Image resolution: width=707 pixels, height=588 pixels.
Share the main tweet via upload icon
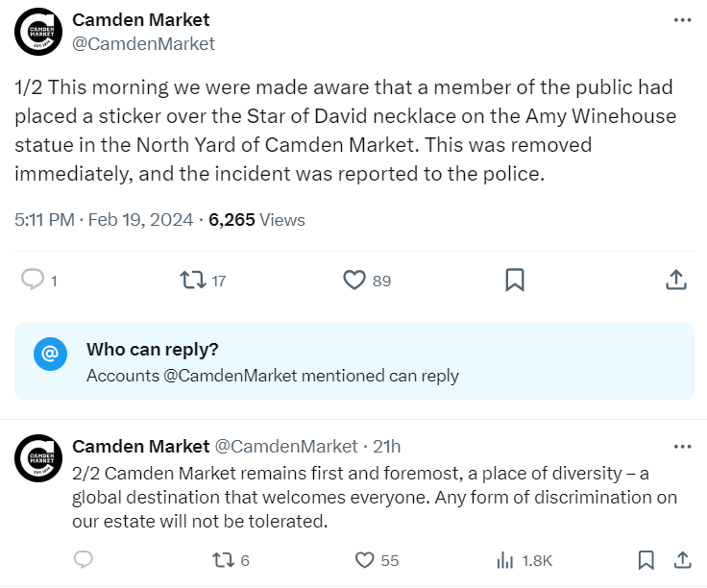[676, 280]
